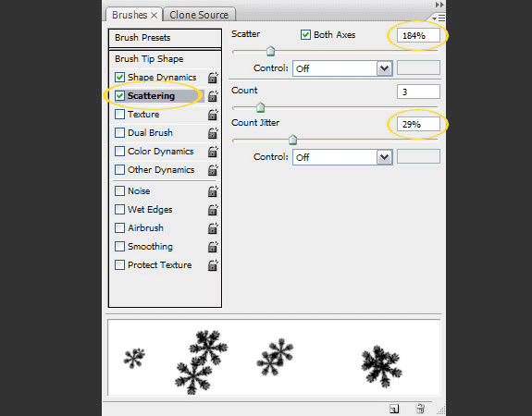The width and height of the screenshot is (532, 416).
Task: Open the Brush Tip Shape settings
Action: 165,59
